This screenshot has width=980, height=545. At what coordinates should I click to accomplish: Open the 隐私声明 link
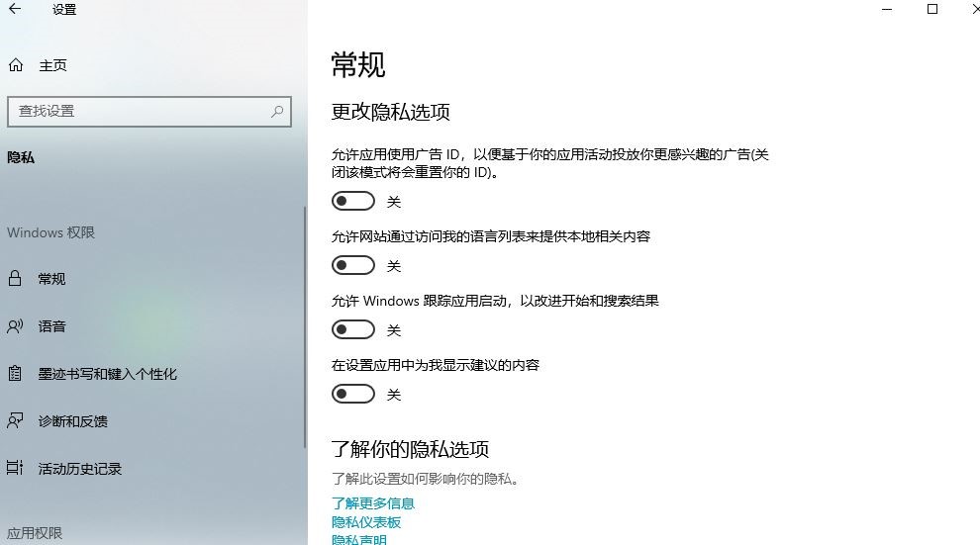(x=359, y=539)
